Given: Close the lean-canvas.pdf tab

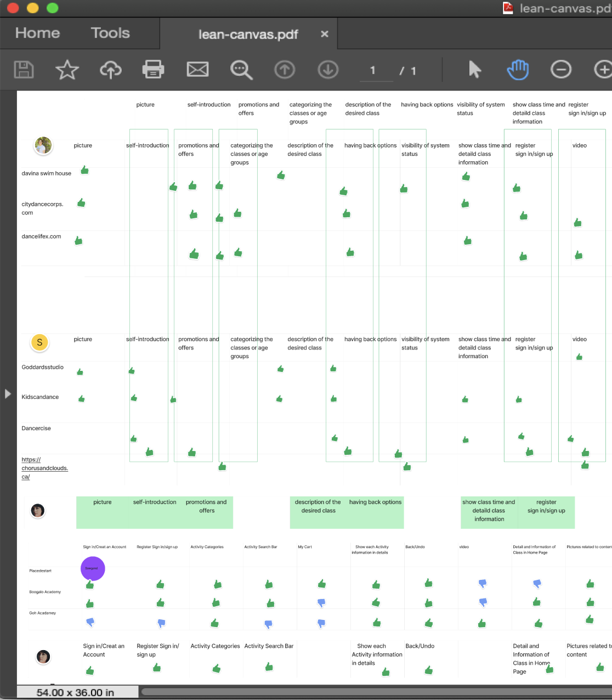Looking at the screenshot, I should click(x=325, y=34).
